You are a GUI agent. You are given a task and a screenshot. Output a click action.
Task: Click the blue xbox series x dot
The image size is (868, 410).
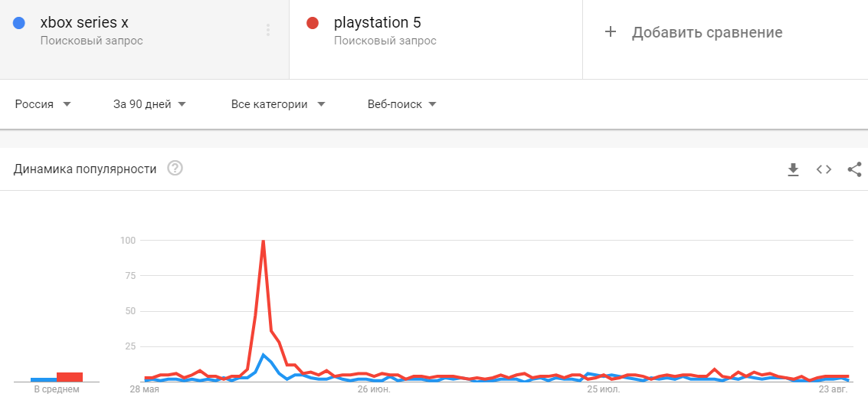point(19,23)
